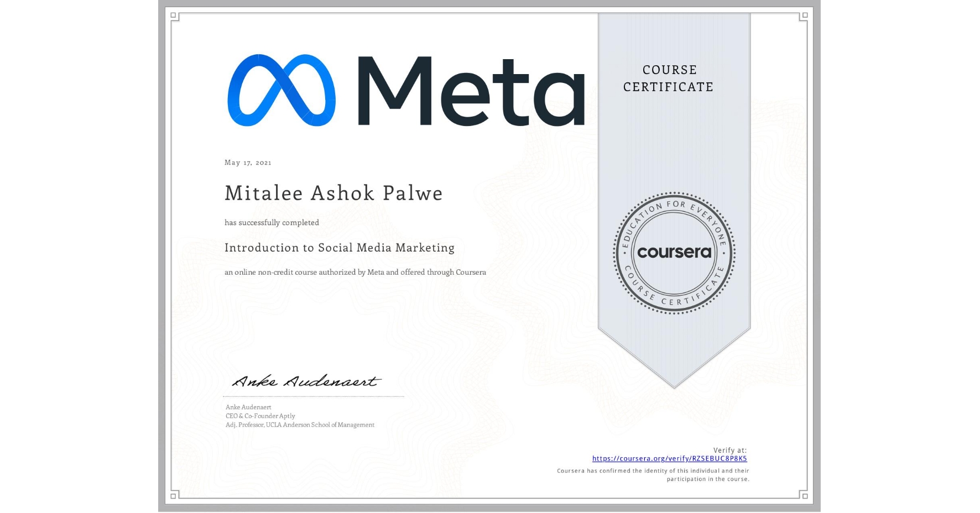Click the Coursera round seal
This screenshot has width=980, height=513.
[674, 253]
